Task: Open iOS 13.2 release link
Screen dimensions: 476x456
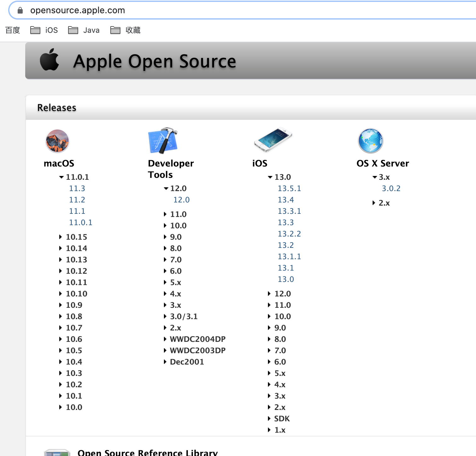Action: coord(286,245)
